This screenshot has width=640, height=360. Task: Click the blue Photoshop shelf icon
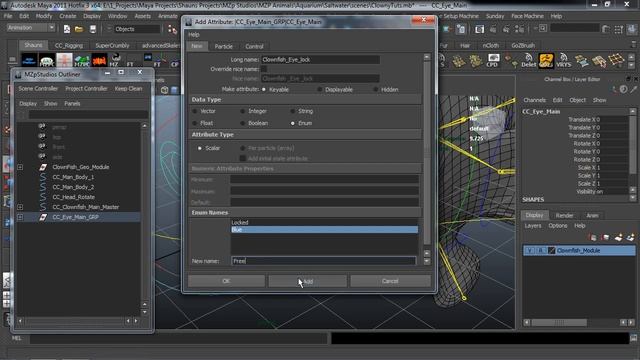[x=29, y=60]
